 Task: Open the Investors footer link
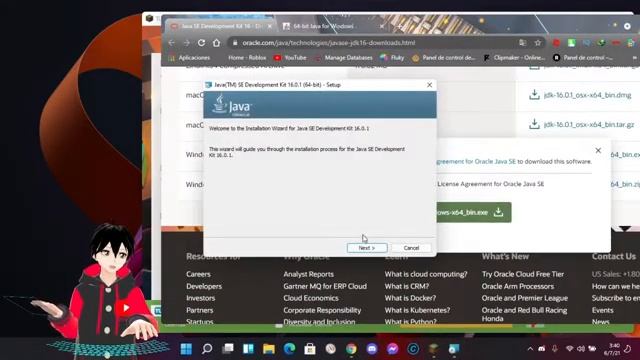200,298
